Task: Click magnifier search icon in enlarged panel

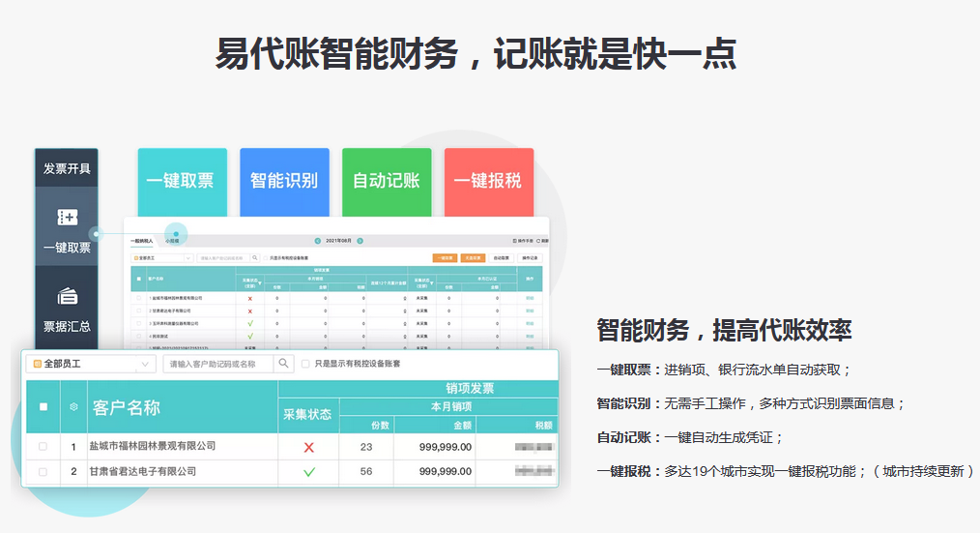Action: coord(284,364)
